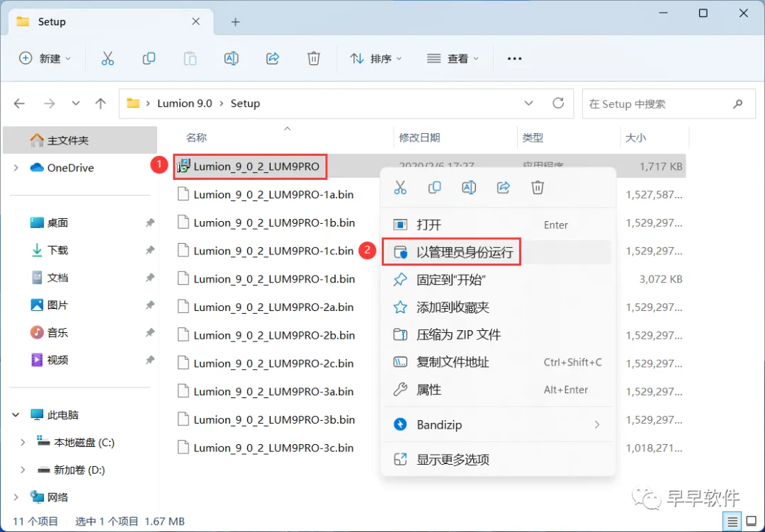
Task: Select file Lumion_9_0_2_LUM9PRO-3a.bin
Action: tap(273, 392)
